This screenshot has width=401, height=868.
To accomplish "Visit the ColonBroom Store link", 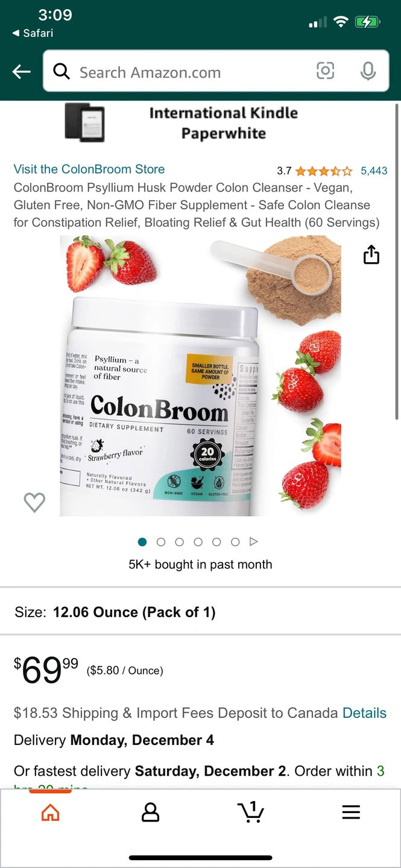I will (x=89, y=169).
